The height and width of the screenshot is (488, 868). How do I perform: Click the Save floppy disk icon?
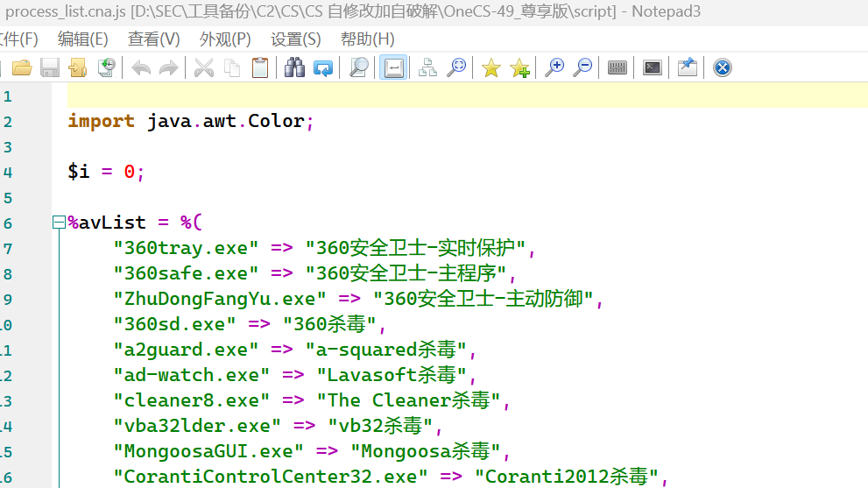point(50,67)
